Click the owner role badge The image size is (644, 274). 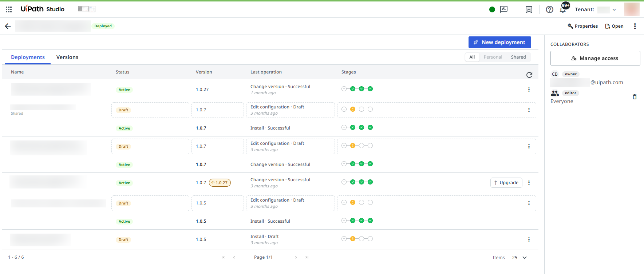pos(570,74)
